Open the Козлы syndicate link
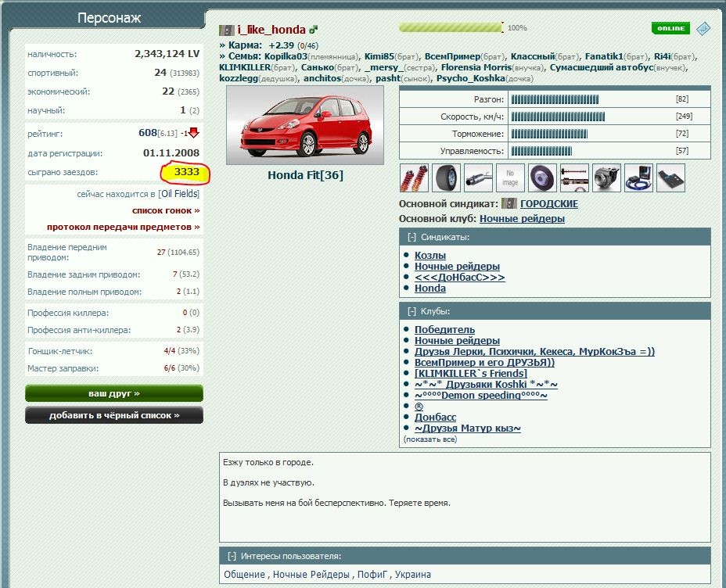726x588 pixels. pyautogui.click(x=430, y=256)
